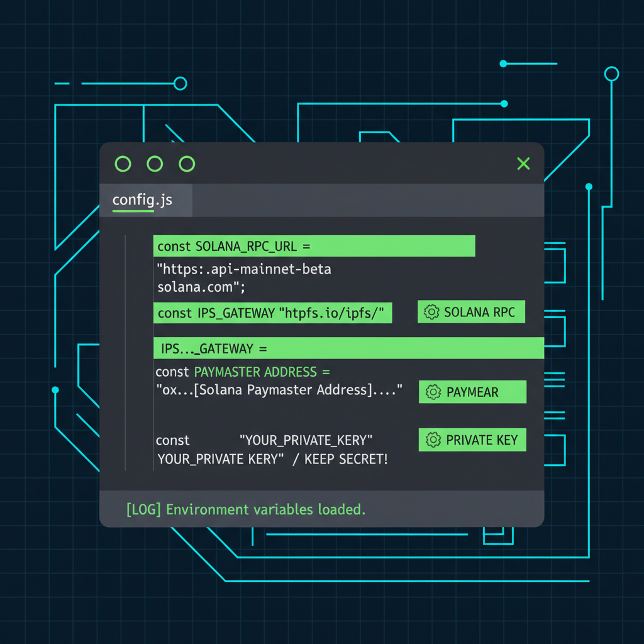Open the SOLANA RPC settings gear icon
Image resolution: width=644 pixels, height=644 pixels.
431,312
